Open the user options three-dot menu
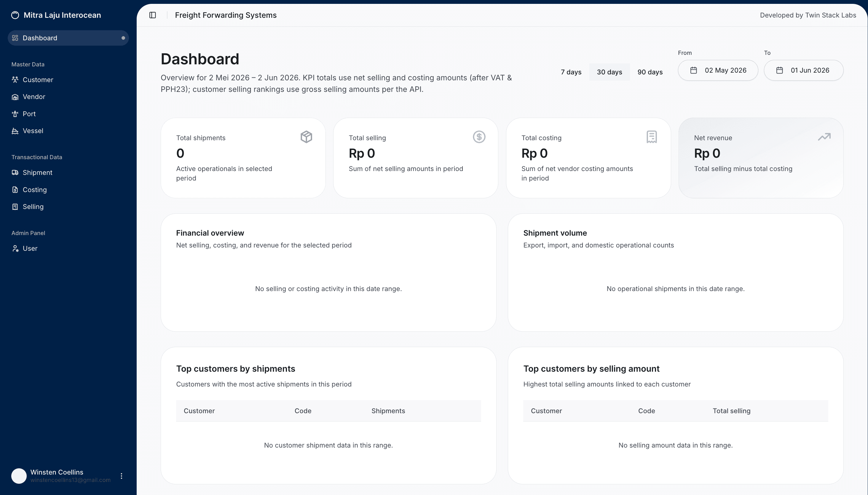868x495 pixels. [x=121, y=476]
